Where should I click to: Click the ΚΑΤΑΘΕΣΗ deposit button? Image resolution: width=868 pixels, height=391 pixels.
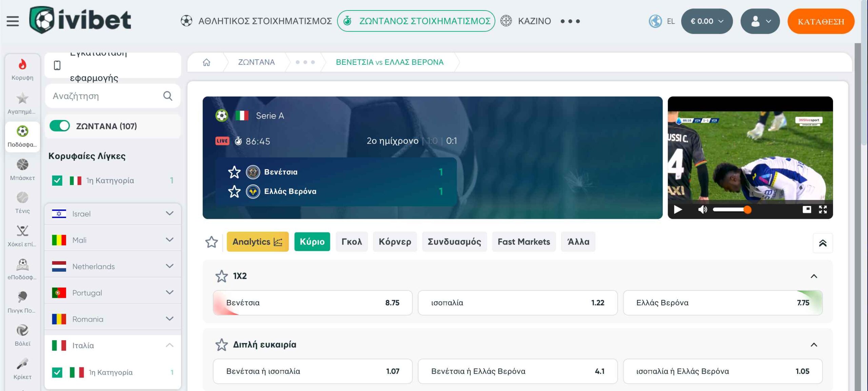tap(821, 21)
